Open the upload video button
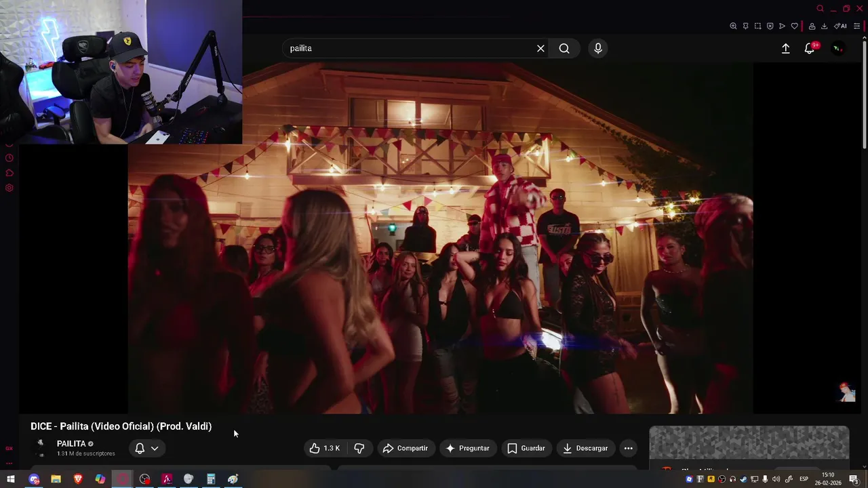The width and height of the screenshot is (868, 488). tap(785, 48)
